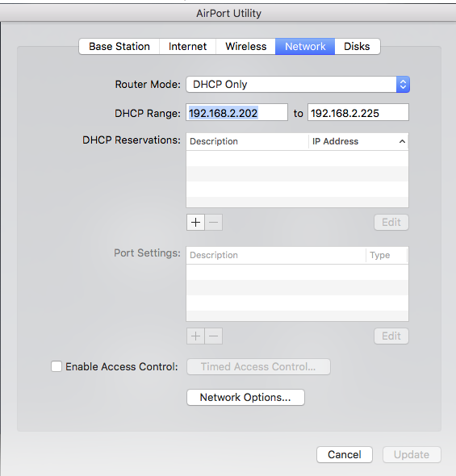
Task: Click the DHCP range start address field
Action: tap(236, 112)
